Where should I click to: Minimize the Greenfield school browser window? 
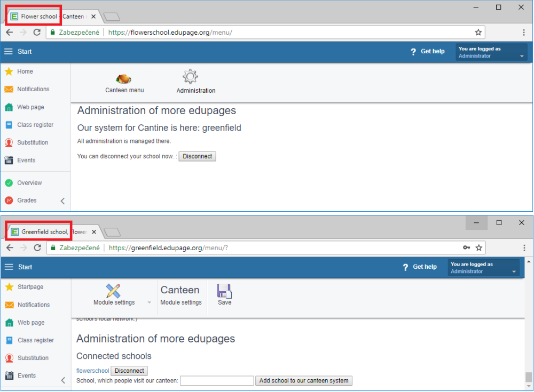[x=476, y=222]
